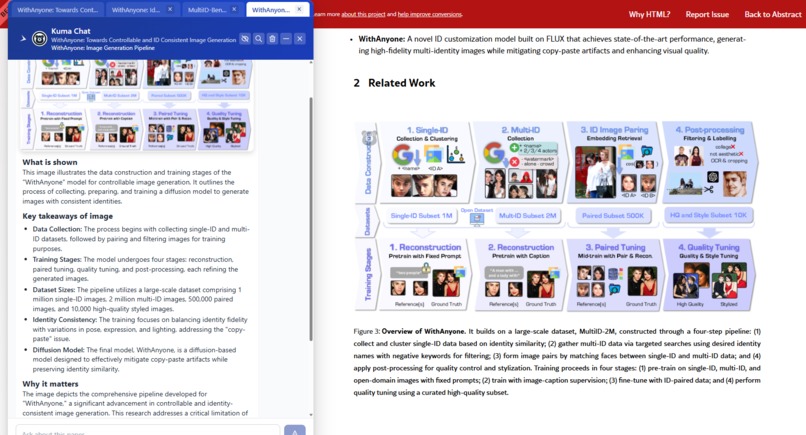The width and height of the screenshot is (806, 435).
Task: Click the 'What is shown' heading in chat
Action: point(50,162)
